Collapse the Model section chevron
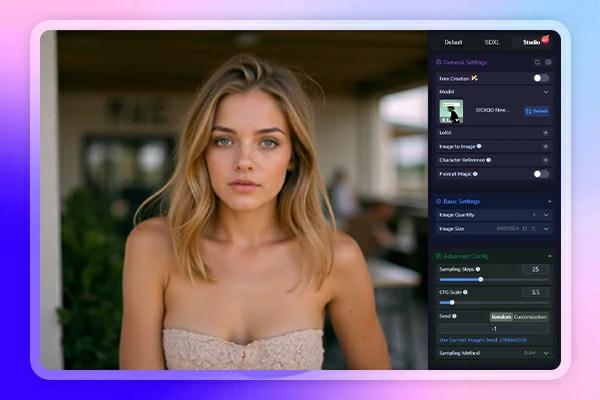 546,92
